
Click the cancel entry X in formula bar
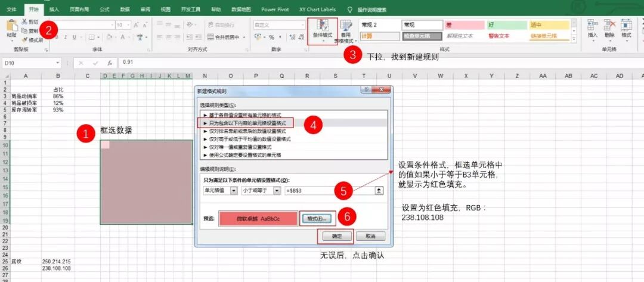81,63
